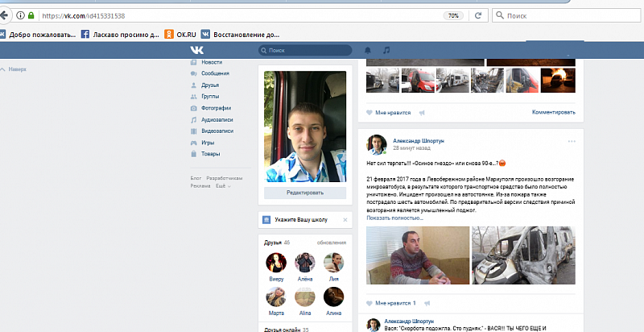
Task: Click Комментировать on the top post
Action: click(x=554, y=112)
